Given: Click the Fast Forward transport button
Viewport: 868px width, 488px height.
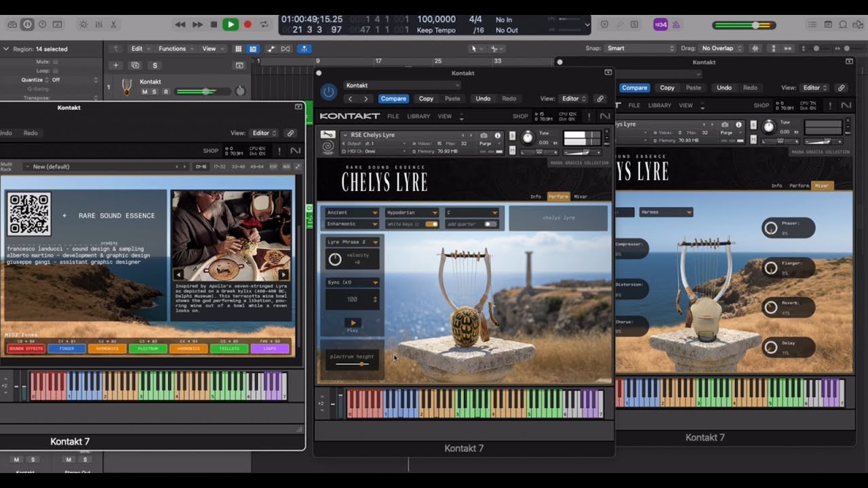Looking at the screenshot, I should point(197,24).
